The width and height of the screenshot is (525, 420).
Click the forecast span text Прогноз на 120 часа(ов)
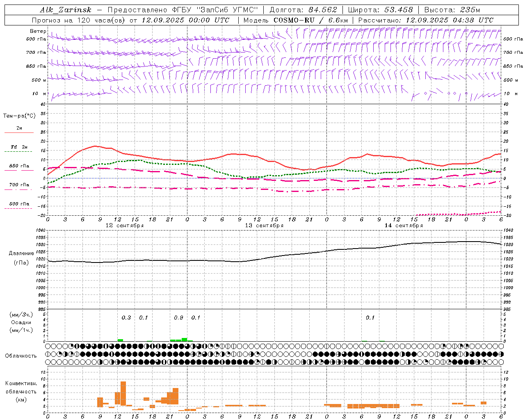tap(79, 20)
